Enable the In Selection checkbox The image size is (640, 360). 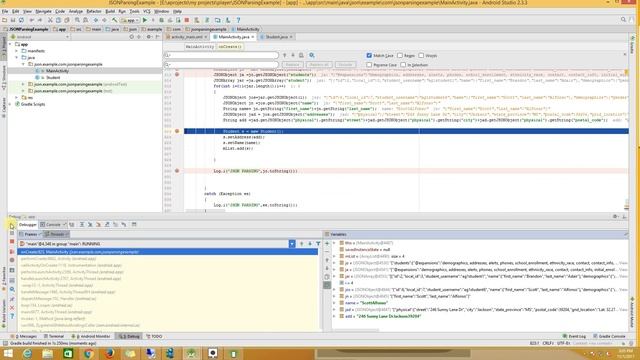click(403, 65)
